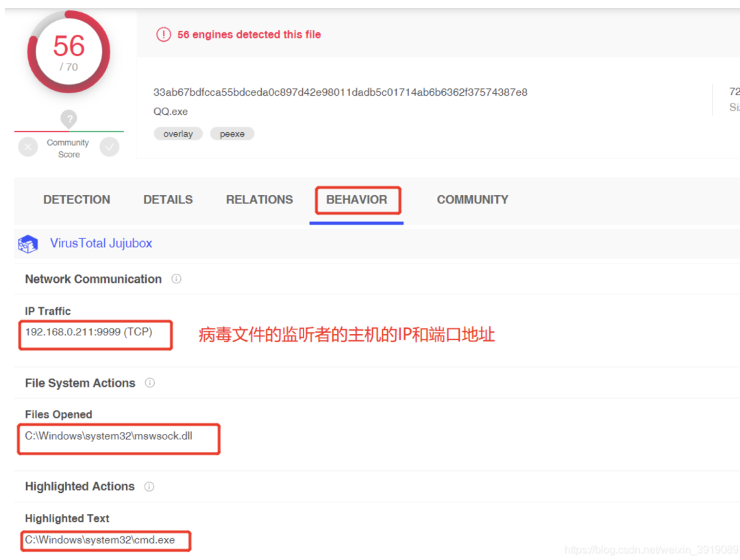Click the peexe tag
Viewport: 740px width, 560px height.
coord(232,134)
